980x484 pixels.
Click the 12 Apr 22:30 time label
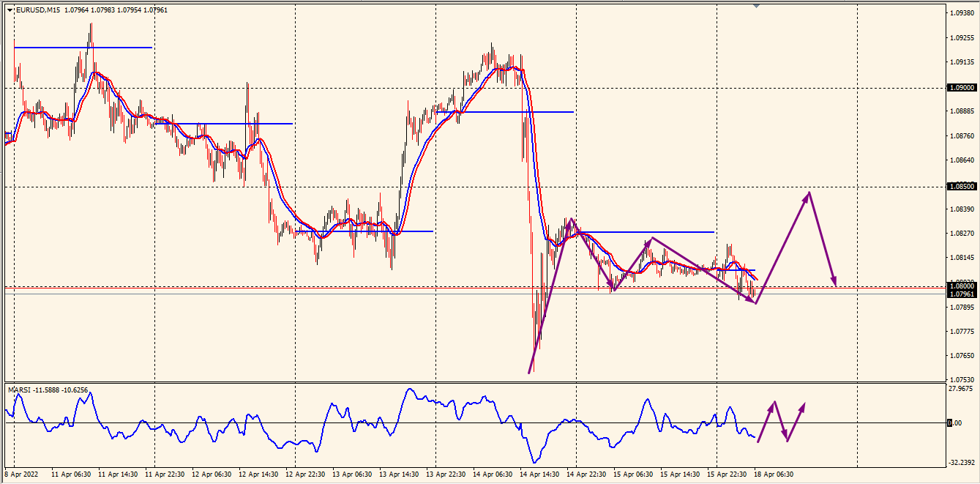(305, 474)
